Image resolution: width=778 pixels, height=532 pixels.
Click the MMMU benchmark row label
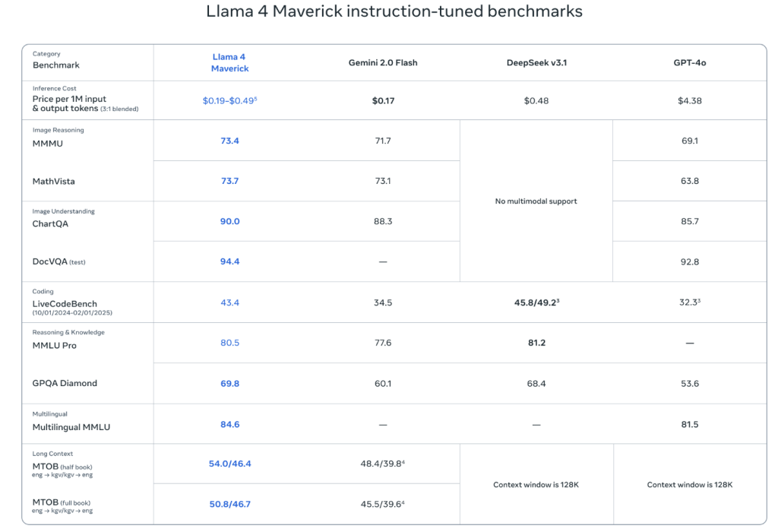pos(47,143)
